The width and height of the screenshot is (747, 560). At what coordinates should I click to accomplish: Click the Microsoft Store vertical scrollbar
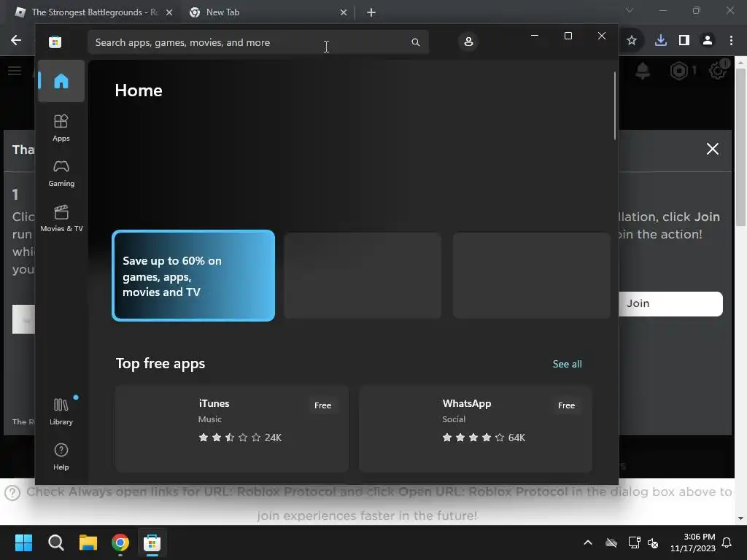point(614,106)
